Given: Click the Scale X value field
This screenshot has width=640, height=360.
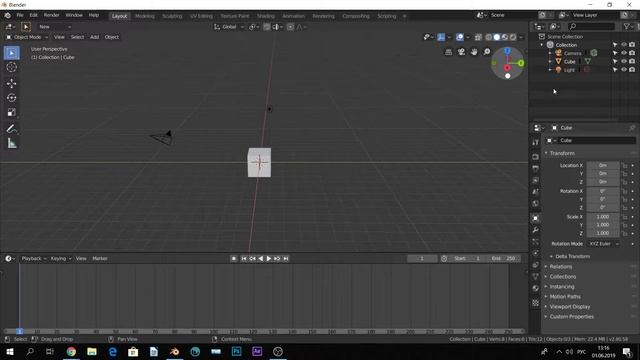Looking at the screenshot, I should 603,217.
